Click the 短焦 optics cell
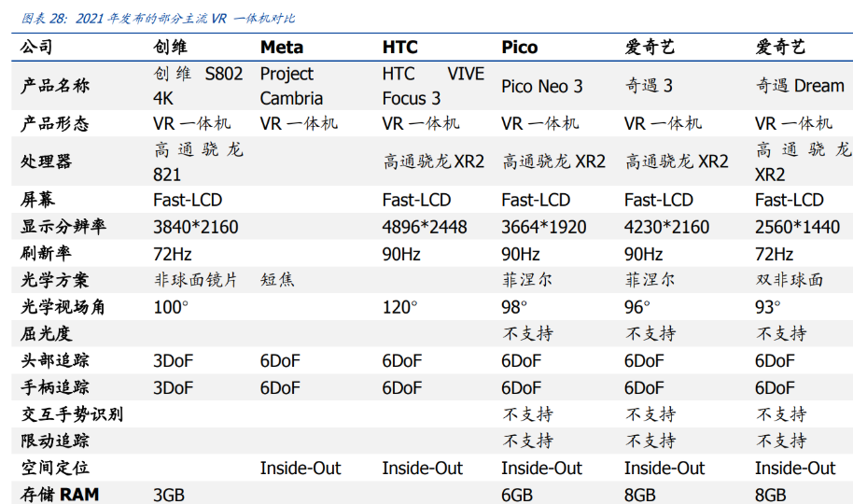 (277, 280)
